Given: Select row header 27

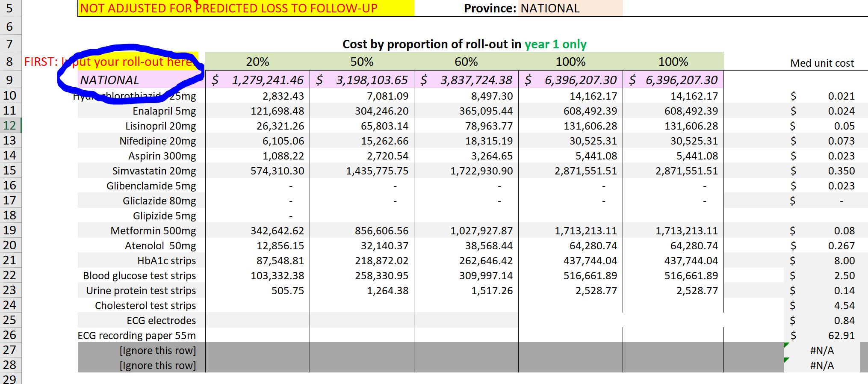Looking at the screenshot, I should tap(10, 350).
